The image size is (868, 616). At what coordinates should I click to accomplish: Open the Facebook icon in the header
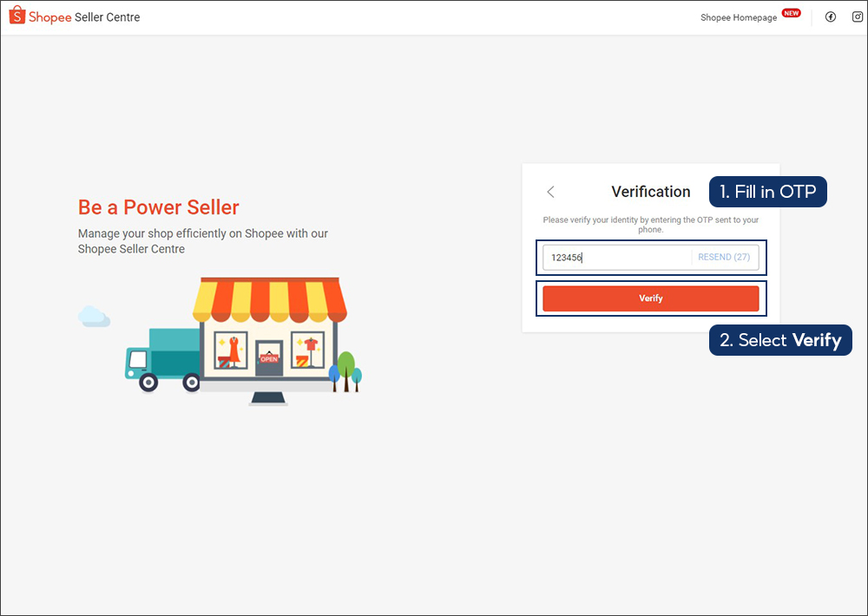pos(831,16)
